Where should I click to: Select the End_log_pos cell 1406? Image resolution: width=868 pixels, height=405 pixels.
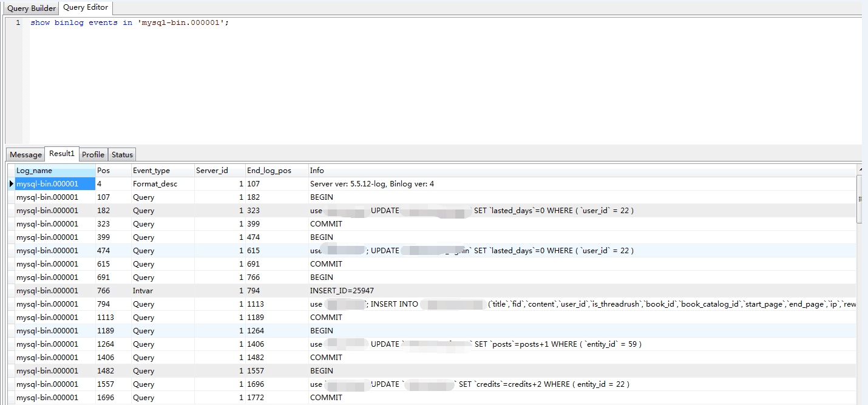277,344
